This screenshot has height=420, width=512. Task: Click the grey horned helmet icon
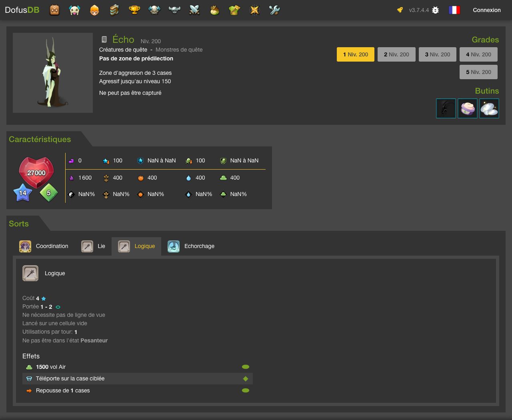pyautogui.click(x=174, y=10)
